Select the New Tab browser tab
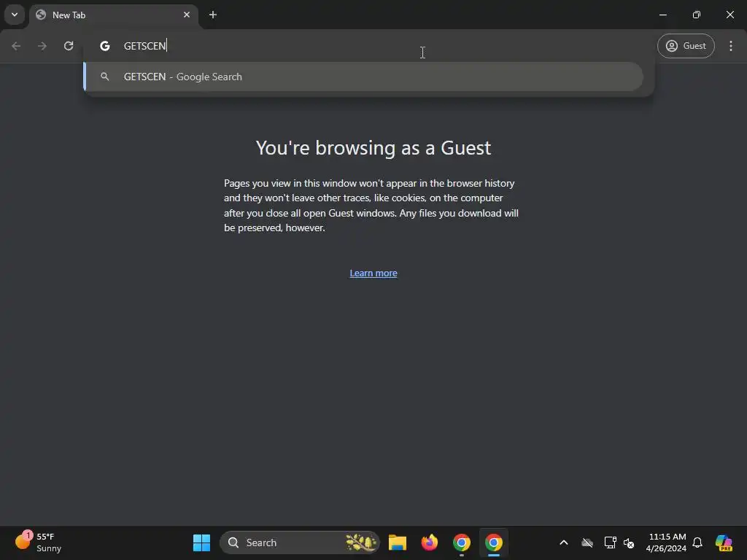747x560 pixels. pos(115,15)
